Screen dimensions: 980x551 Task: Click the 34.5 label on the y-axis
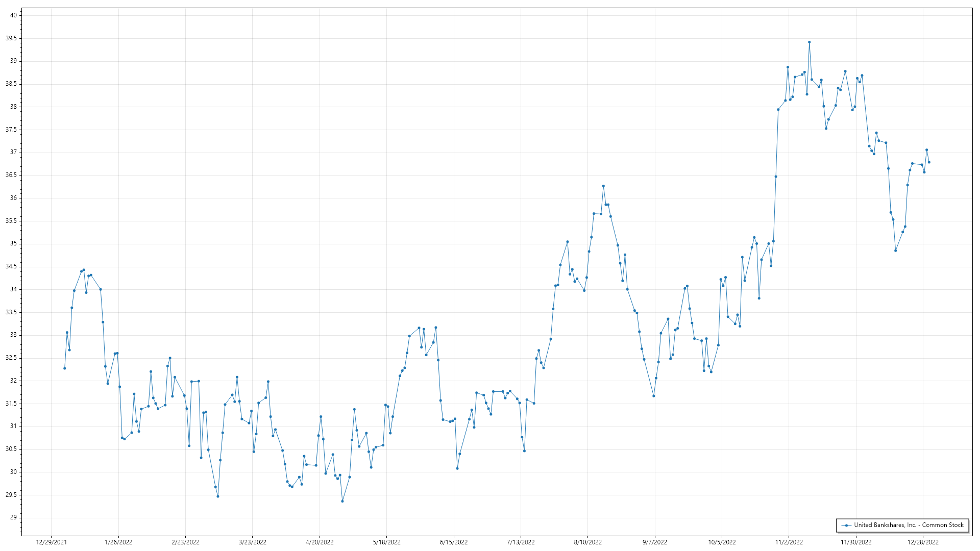point(11,266)
